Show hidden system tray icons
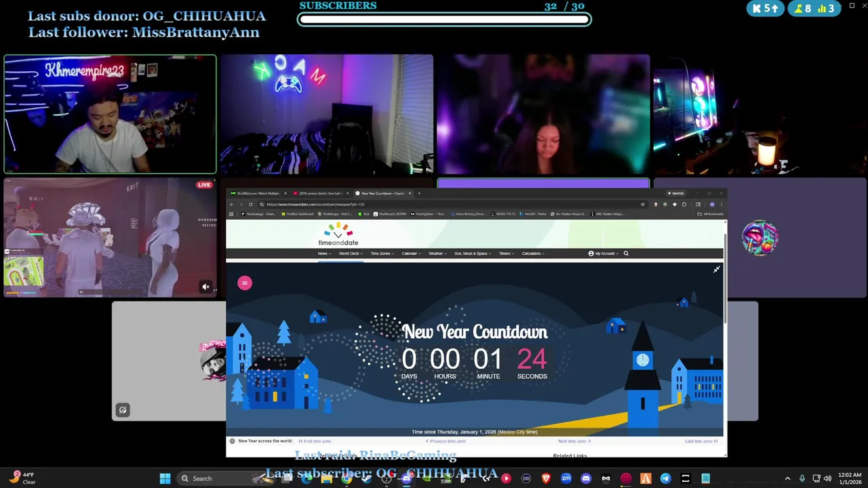Screen dimensions: 868x488 [787, 479]
